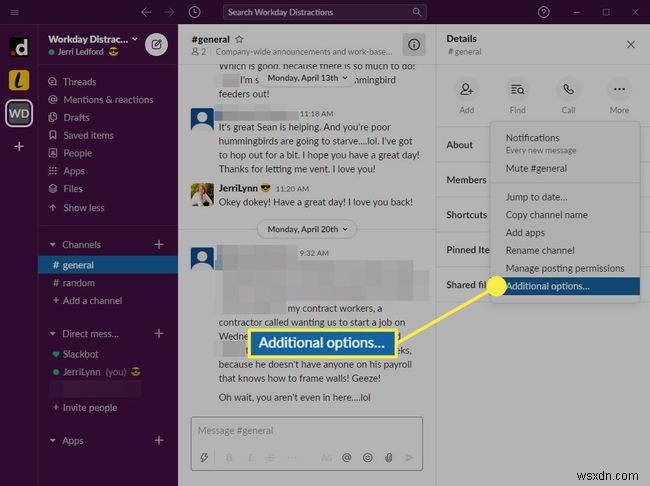Close the Details panel
This screenshot has width=650, height=486.
click(631, 44)
